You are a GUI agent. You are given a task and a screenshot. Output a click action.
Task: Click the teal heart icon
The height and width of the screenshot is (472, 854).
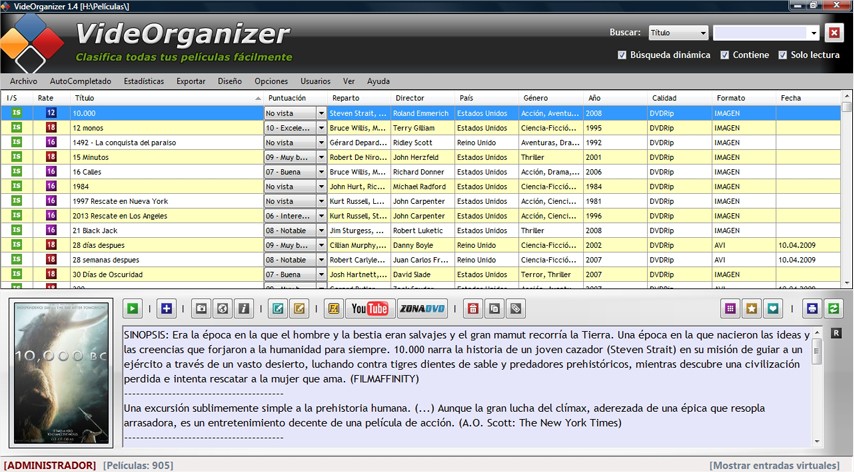pos(773,309)
